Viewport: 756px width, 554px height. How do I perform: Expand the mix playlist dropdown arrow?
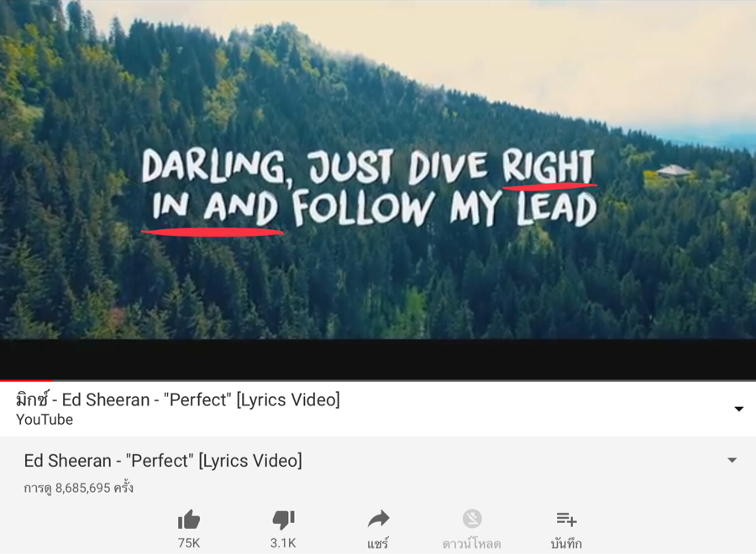click(738, 409)
